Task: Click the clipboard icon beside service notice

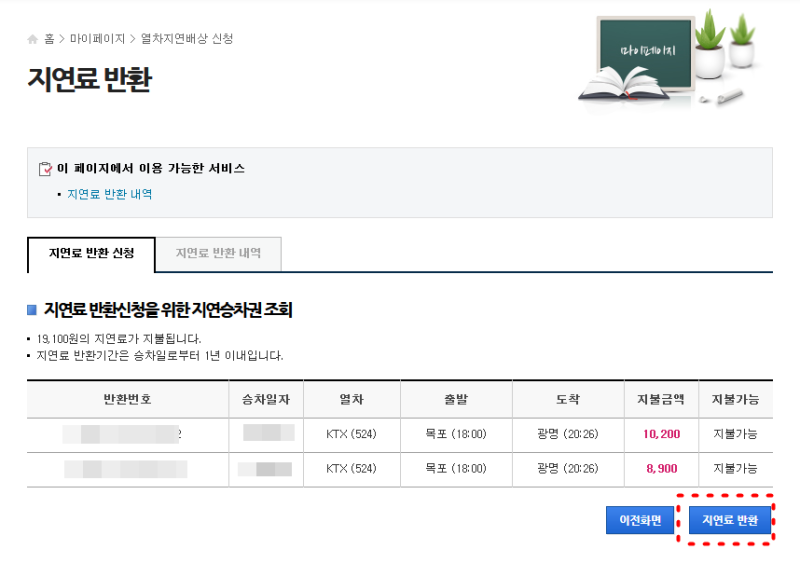Action: click(45, 168)
